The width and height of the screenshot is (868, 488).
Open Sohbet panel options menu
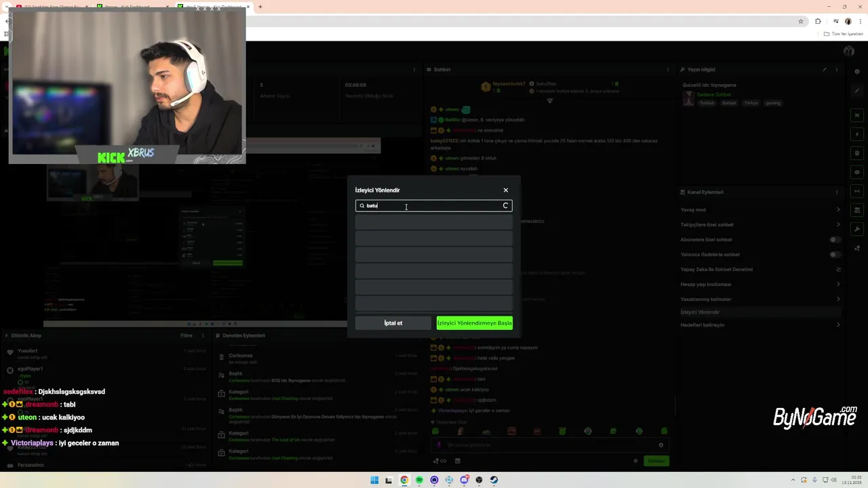tap(668, 70)
